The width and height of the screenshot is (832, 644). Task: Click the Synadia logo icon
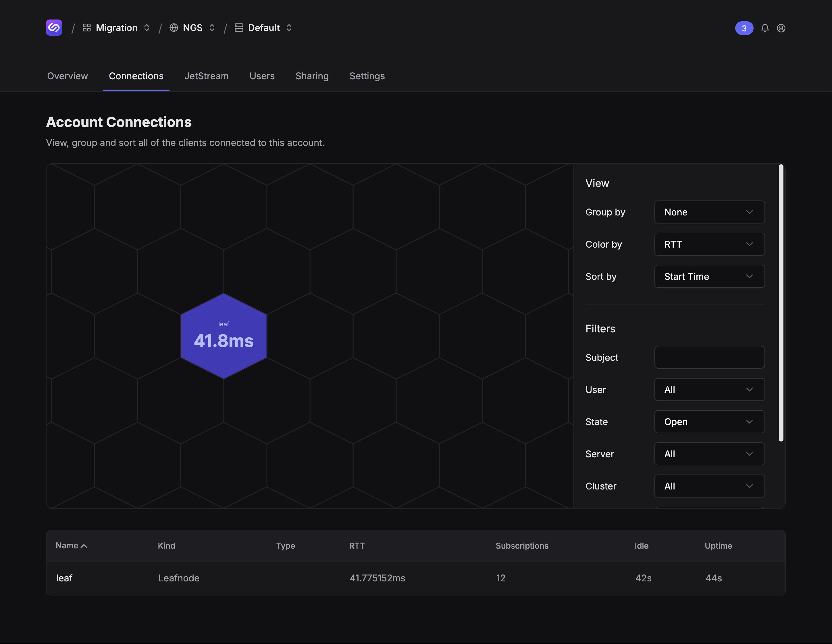tap(54, 28)
